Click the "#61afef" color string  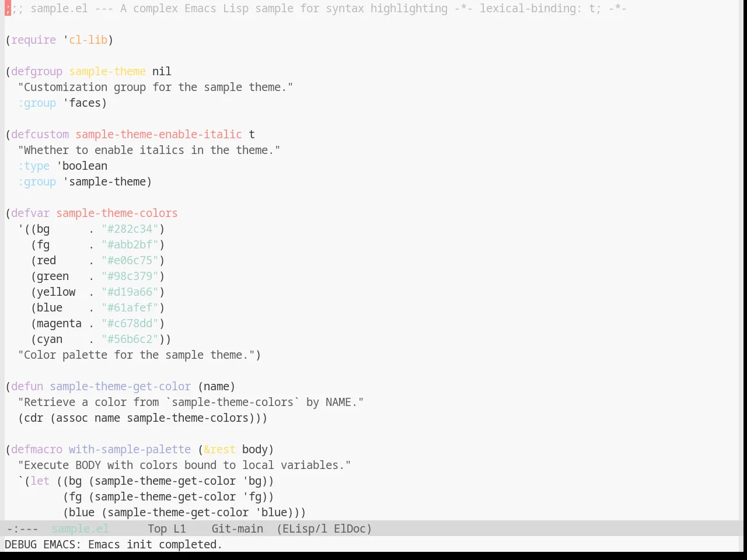130,307
